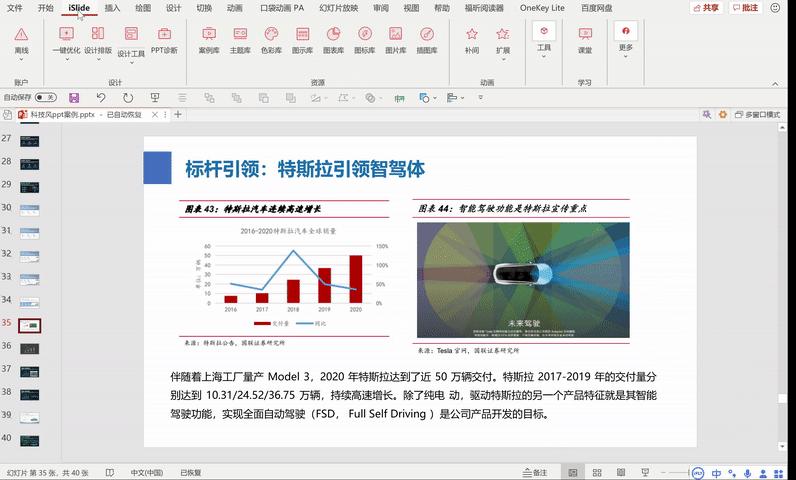Switch to the 口袋动画 PA tab

[x=282, y=8]
